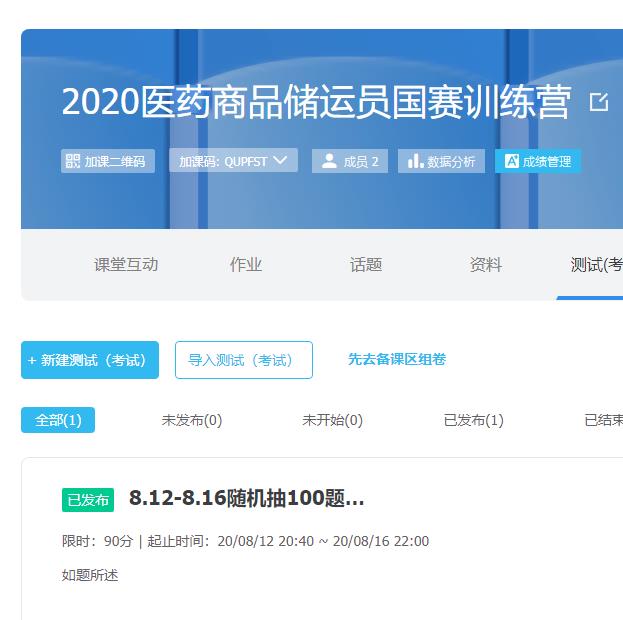This screenshot has height=620, width=623.
Task: Filter by 已结束 status
Action: [x=604, y=420]
